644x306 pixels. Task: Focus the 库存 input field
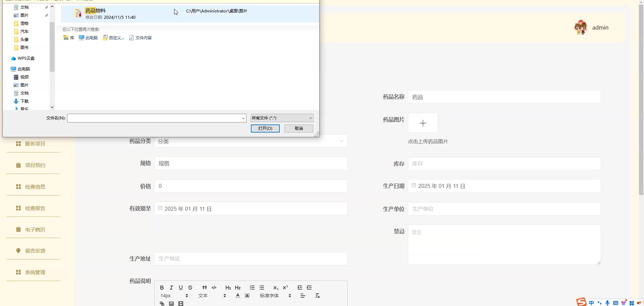tap(504, 164)
